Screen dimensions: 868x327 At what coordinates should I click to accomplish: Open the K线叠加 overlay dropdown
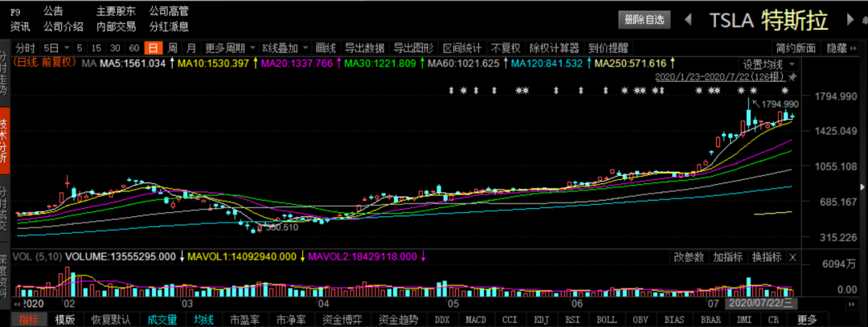pyautogui.click(x=285, y=48)
